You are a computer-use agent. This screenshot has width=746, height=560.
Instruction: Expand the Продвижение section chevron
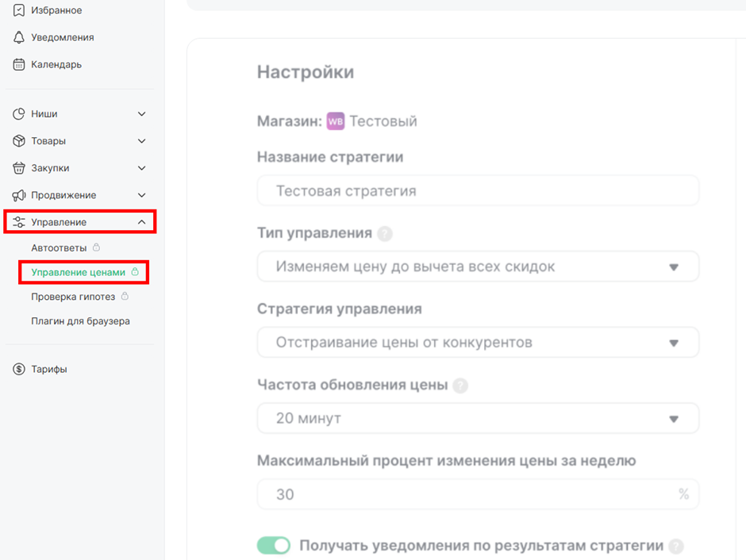[141, 195]
